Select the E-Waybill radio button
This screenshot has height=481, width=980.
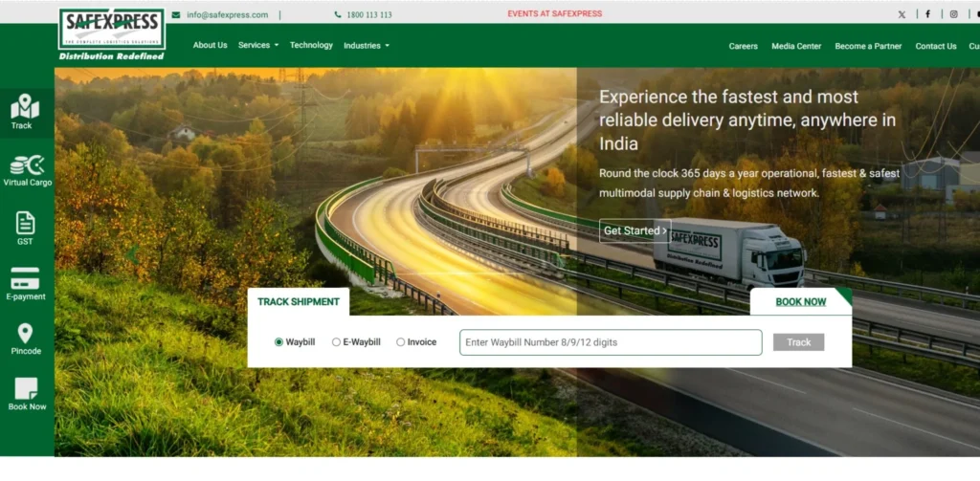(336, 342)
